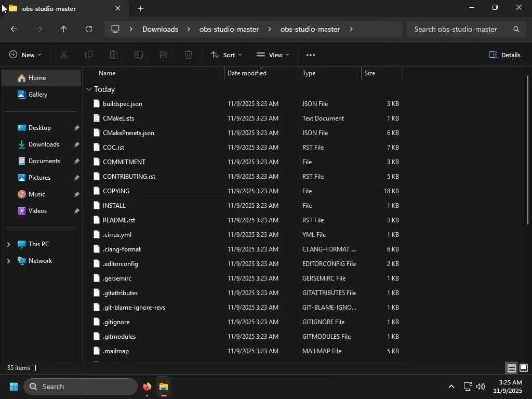Click the Cut scissors icon
Viewport: 532px width, 399px height.
[64, 55]
